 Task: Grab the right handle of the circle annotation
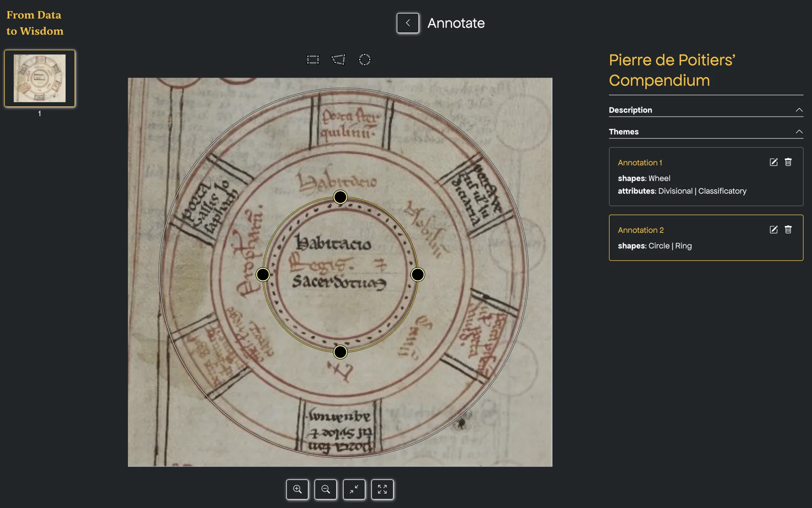(418, 275)
